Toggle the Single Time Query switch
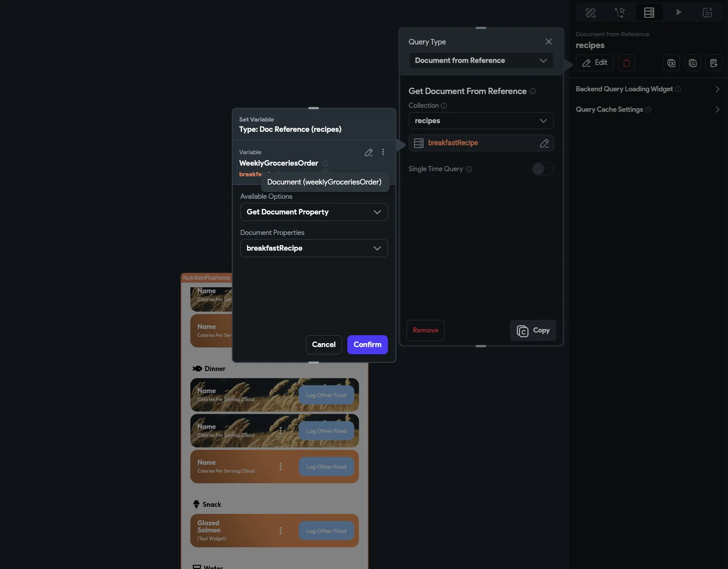728x569 pixels. pos(543,169)
